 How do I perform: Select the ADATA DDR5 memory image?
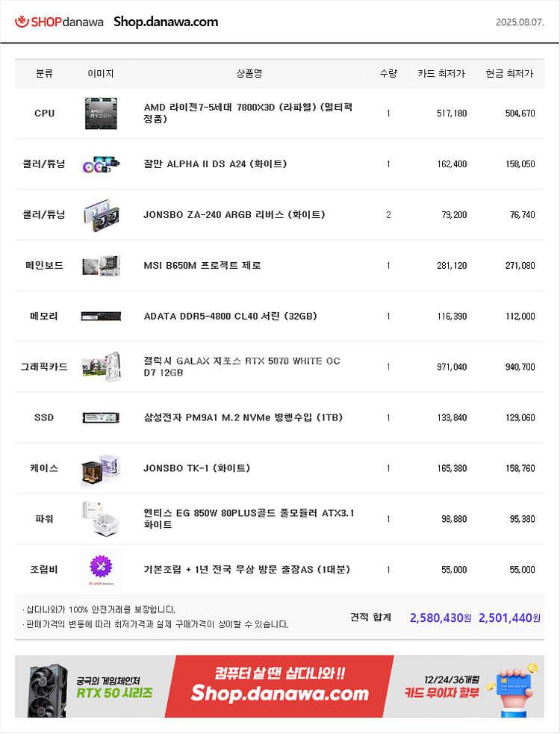101,317
